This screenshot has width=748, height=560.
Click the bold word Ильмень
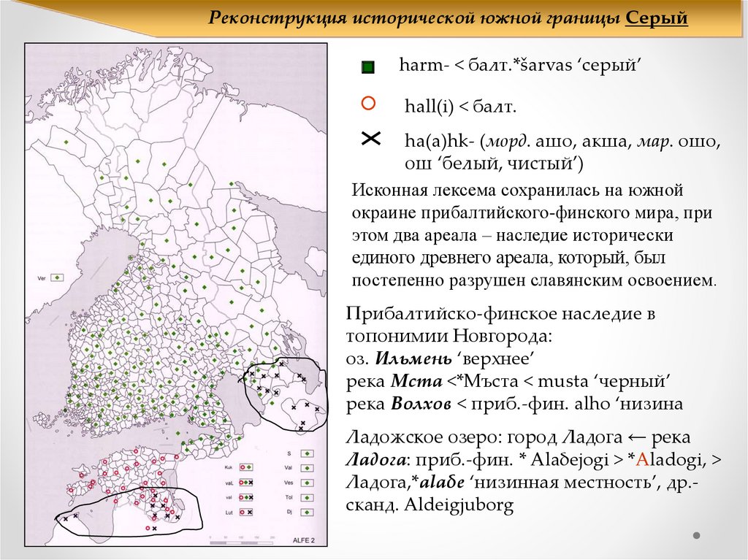(413, 358)
